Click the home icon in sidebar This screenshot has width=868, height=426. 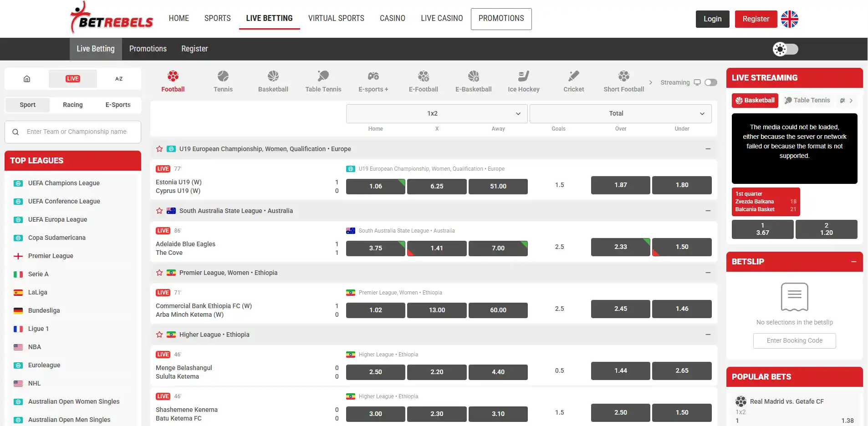pos(27,79)
